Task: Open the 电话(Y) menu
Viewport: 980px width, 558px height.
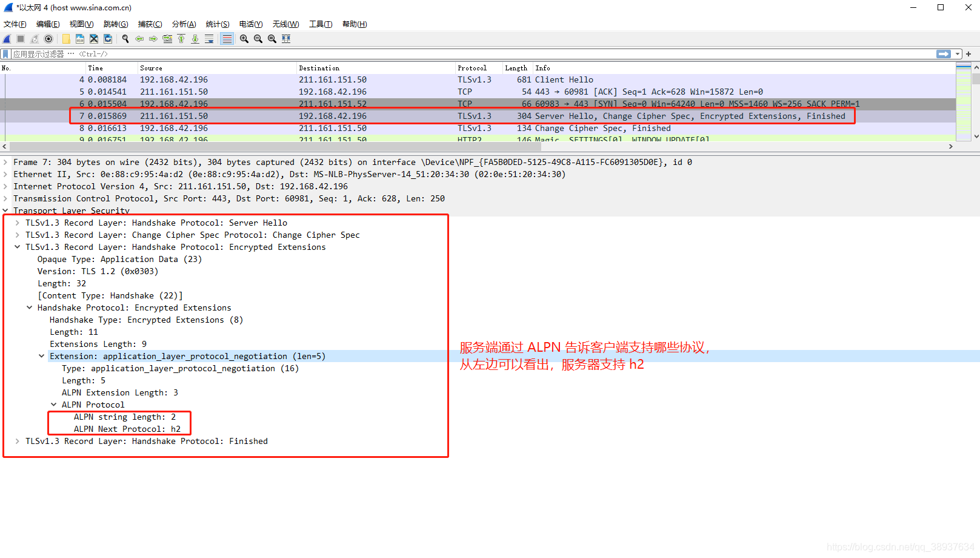Action: coord(251,24)
